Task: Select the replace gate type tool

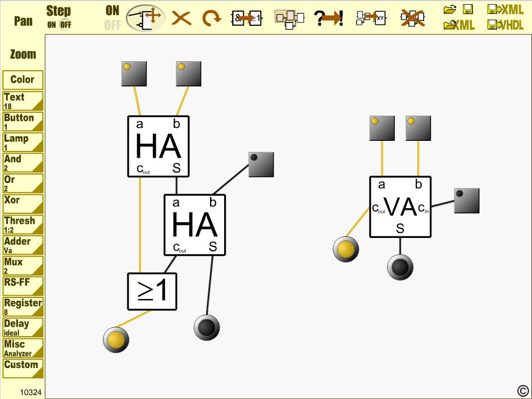Action: (247, 18)
